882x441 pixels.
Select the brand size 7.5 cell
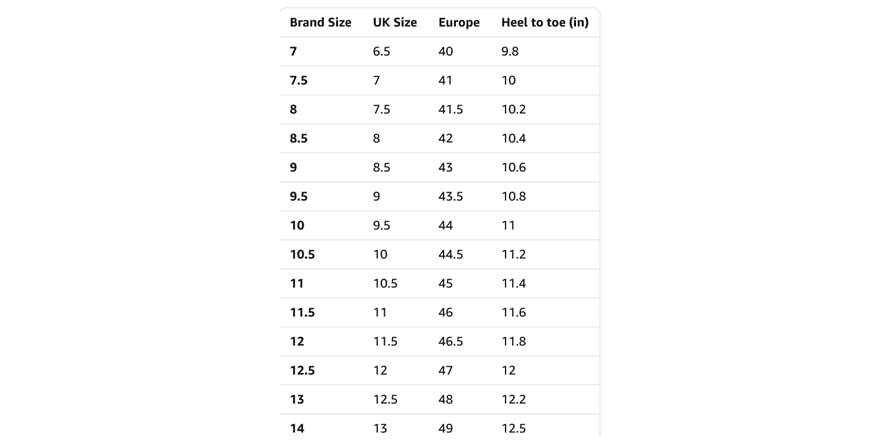coord(299,80)
